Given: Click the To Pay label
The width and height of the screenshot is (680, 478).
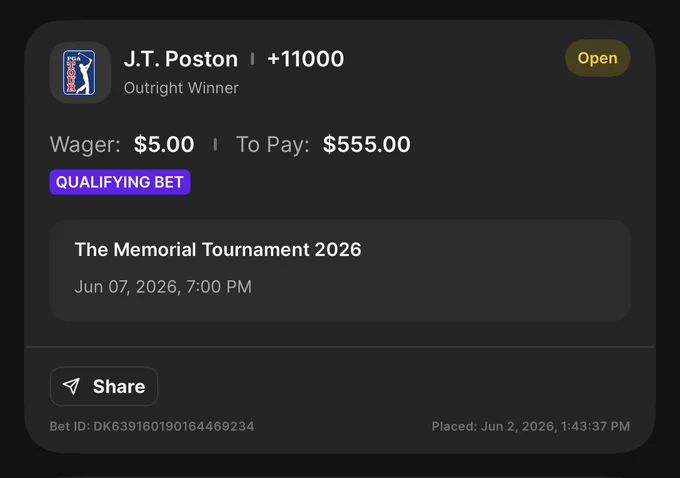Looking at the screenshot, I should point(272,144).
